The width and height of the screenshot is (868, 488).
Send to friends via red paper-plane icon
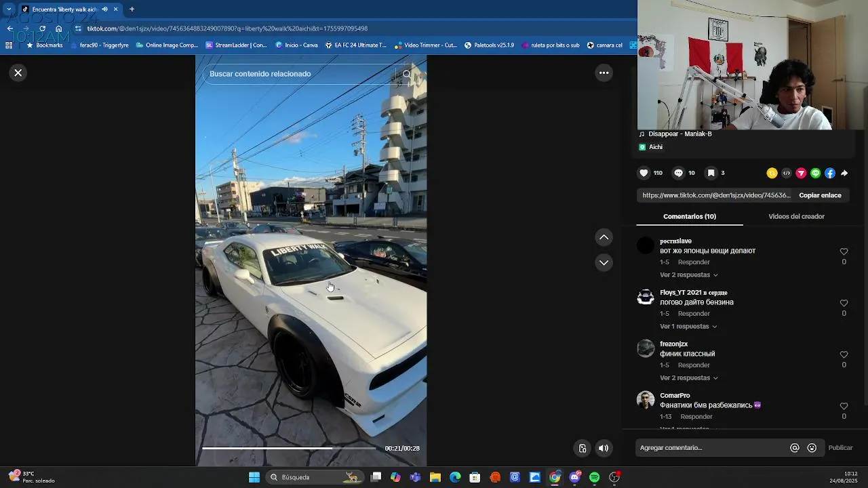coord(801,173)
